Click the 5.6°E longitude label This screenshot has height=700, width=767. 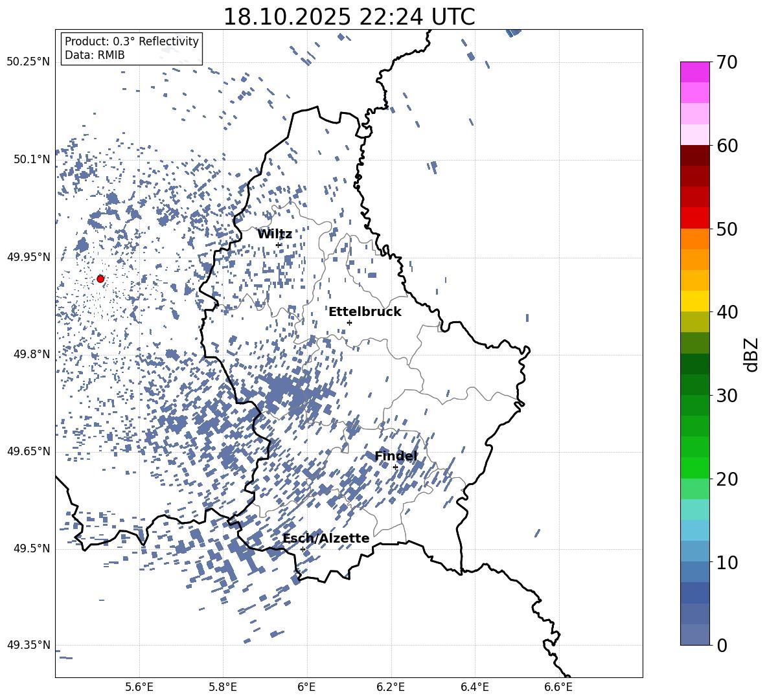click(139, 687)
